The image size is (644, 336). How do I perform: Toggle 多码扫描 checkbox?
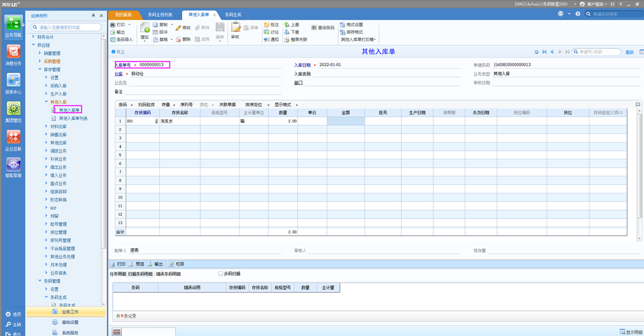pos(221,274)
